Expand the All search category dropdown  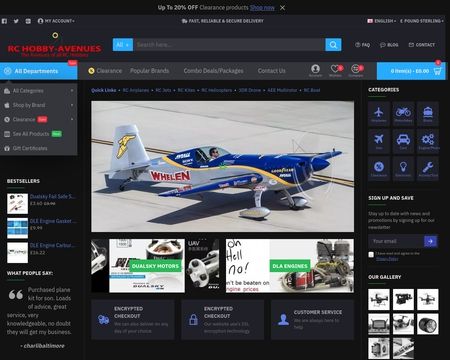coord(123,45)
